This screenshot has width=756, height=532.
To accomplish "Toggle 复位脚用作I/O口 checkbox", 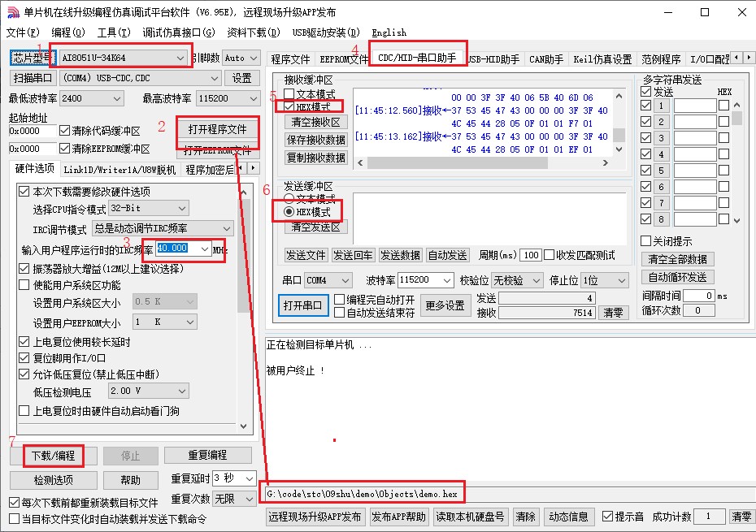I will (24, 358).
